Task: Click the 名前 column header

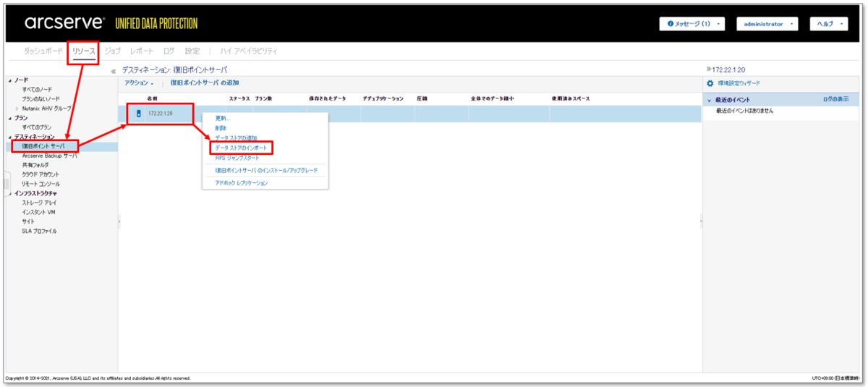Action: coord(152,98)
